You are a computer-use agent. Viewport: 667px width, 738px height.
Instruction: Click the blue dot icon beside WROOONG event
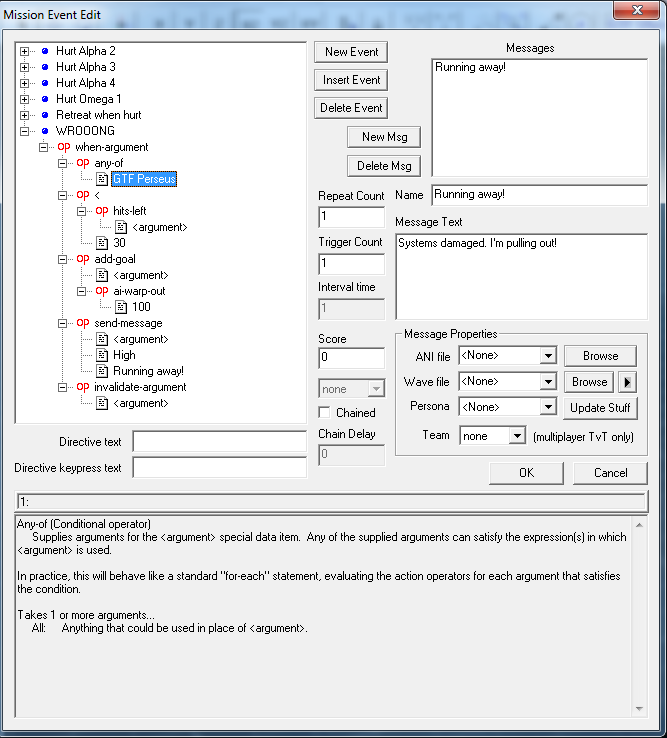[x=44, y=131]
